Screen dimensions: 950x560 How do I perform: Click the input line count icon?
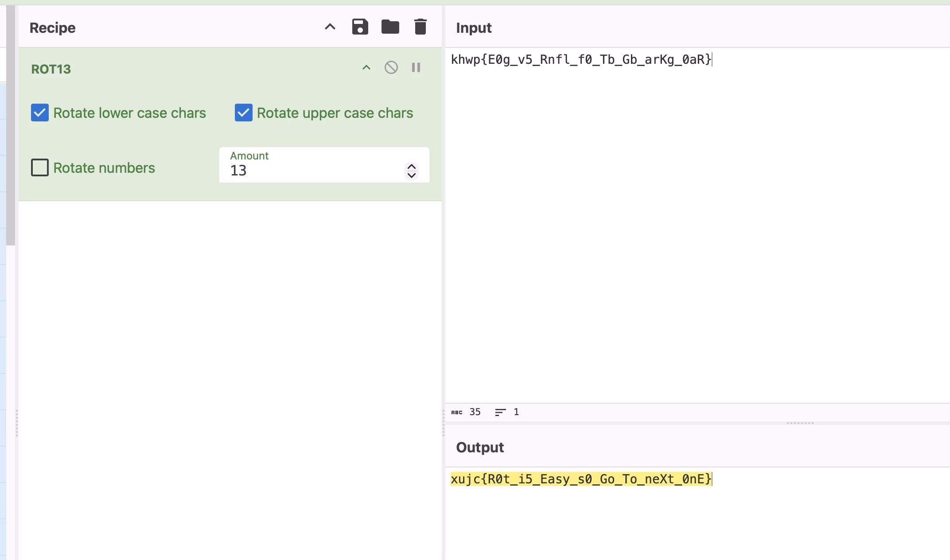(x=500, y=412)
